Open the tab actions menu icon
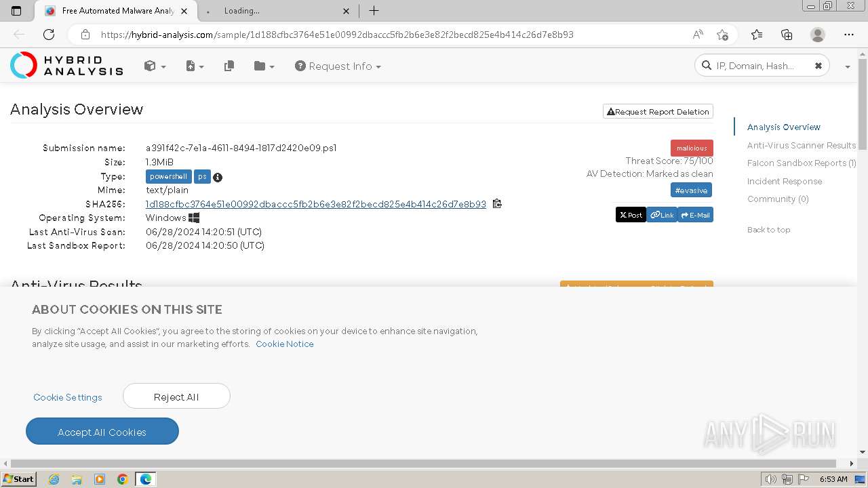 tap(16, 11)
